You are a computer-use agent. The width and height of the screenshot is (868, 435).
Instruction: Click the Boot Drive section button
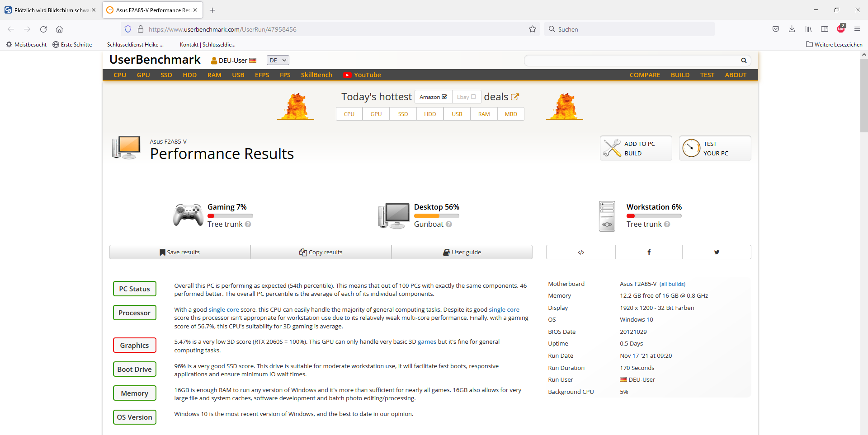[134, 369]
